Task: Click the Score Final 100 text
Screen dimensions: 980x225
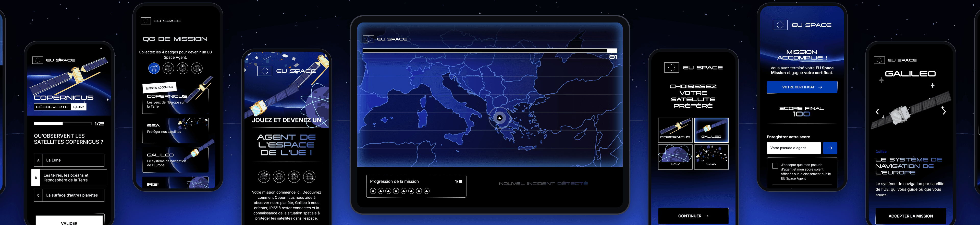Action: point(802,111)
